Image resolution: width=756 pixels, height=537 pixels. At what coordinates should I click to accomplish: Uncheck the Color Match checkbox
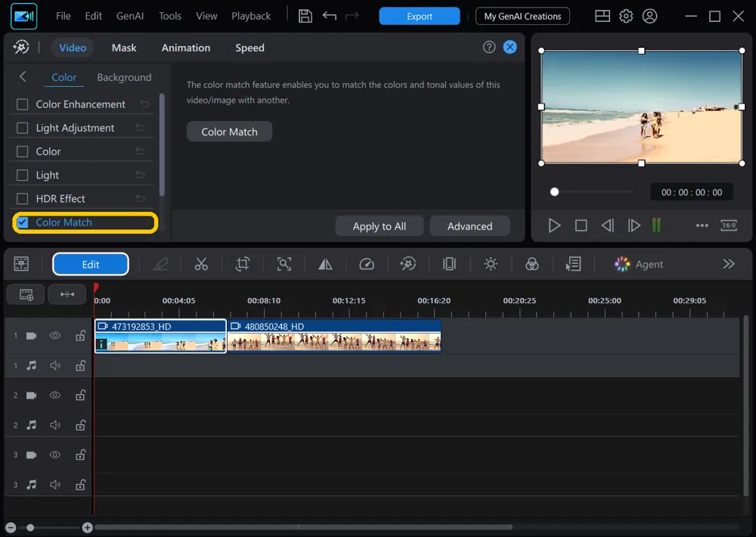(x=22, y=222)
